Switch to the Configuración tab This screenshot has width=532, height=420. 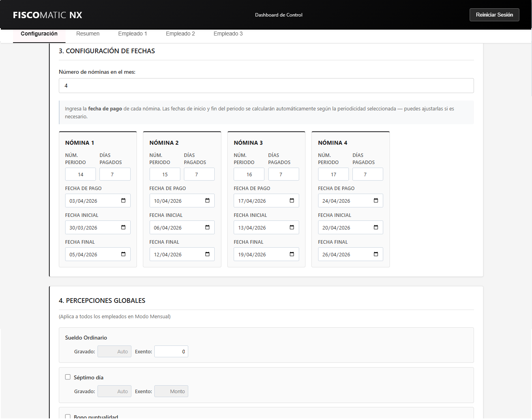point(39,34)
